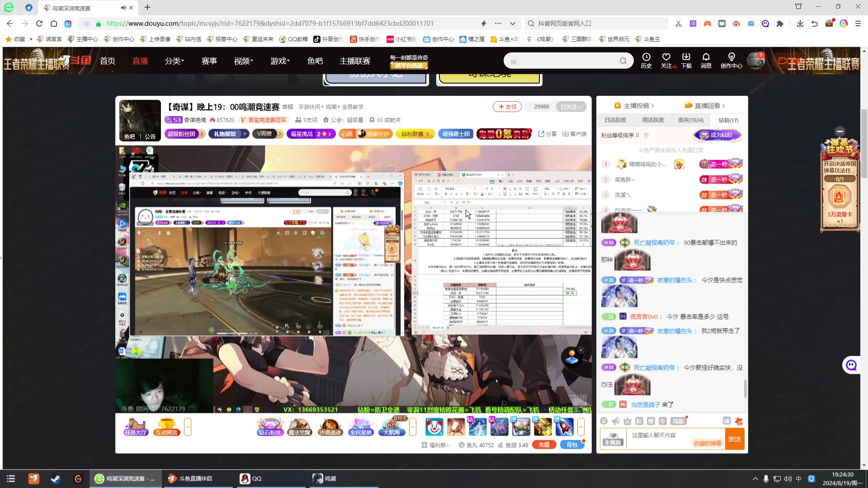Click the 令 command icon in chat toolbar

662,421
